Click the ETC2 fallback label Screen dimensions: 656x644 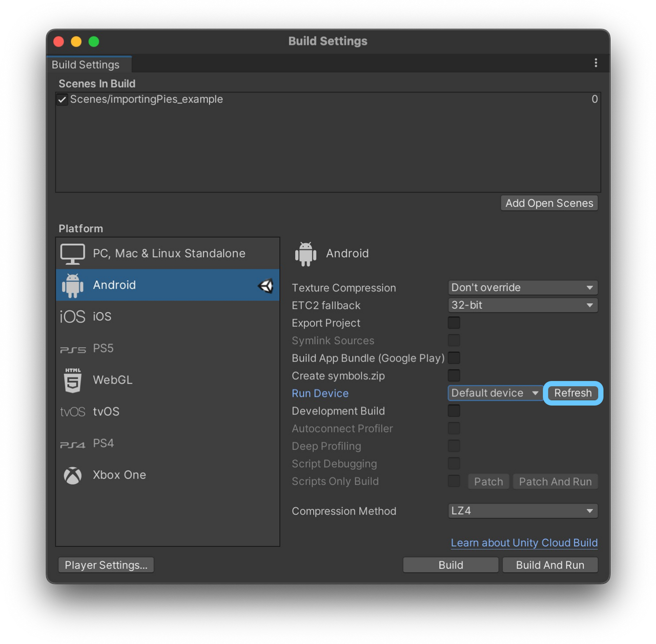pyautogui.click(x=326, y=305)
